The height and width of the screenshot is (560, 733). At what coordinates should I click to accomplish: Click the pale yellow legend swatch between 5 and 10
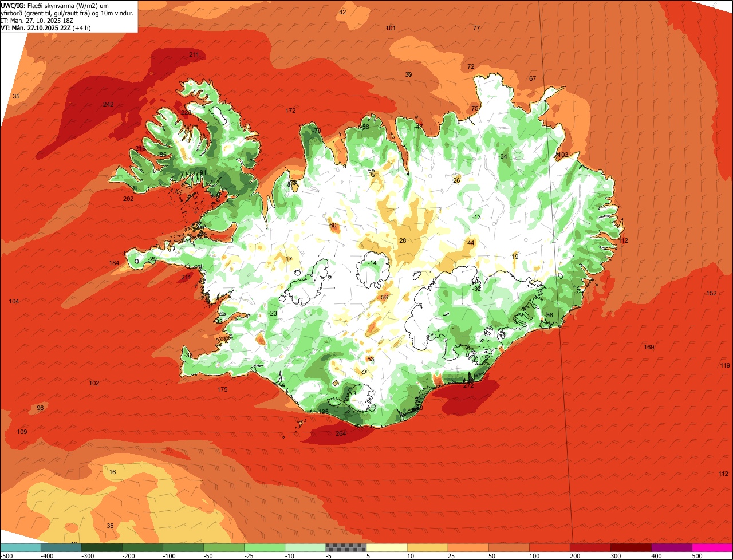pos(387,547)
